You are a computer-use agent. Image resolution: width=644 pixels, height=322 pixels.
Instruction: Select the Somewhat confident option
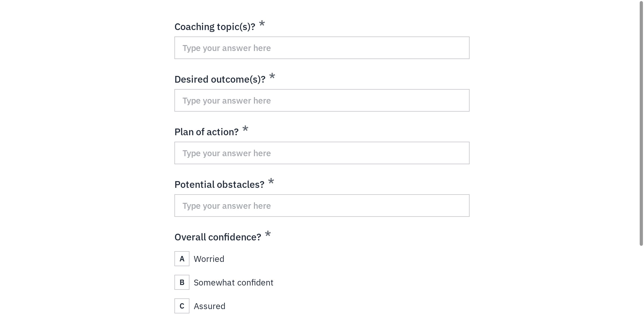click(x=233, y=282)
